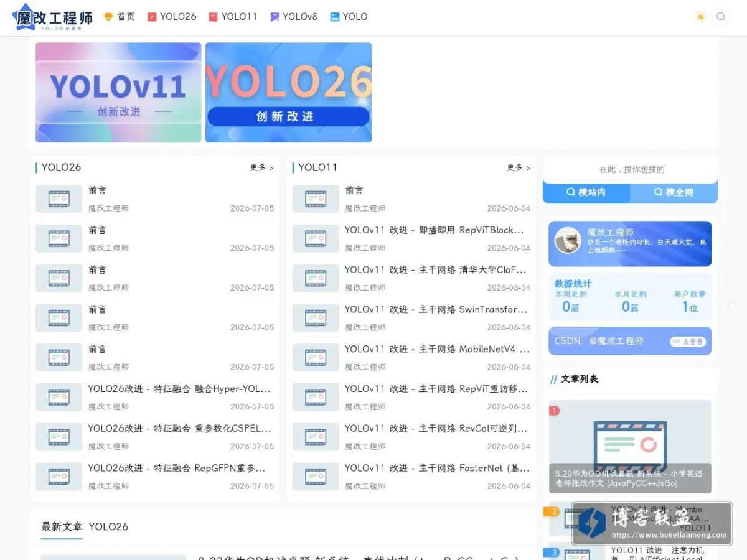Open YOLO26改进 - 特征融合 RepGFPN重参 article link
Image resolution: width=747 pixels, height=560 pixels.
[x=177, y=469]
